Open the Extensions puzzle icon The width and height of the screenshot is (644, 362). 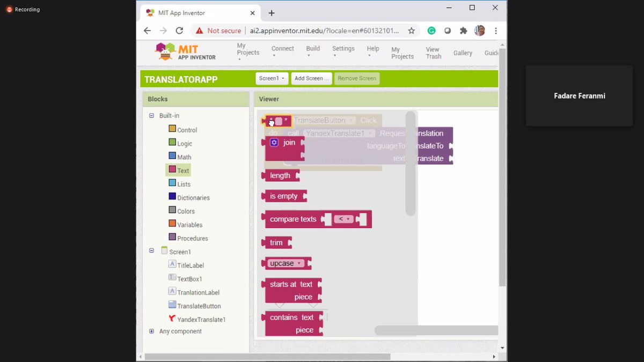(464, 31)
